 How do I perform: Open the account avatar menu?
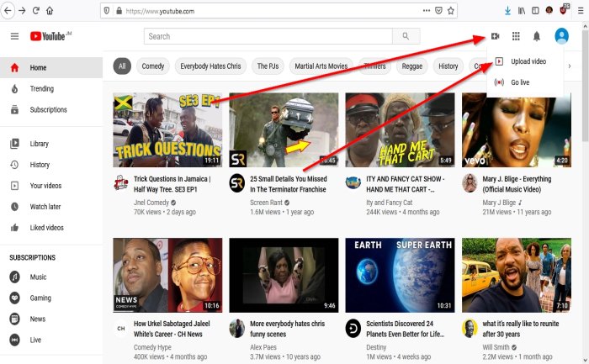[x=561, y=36]
